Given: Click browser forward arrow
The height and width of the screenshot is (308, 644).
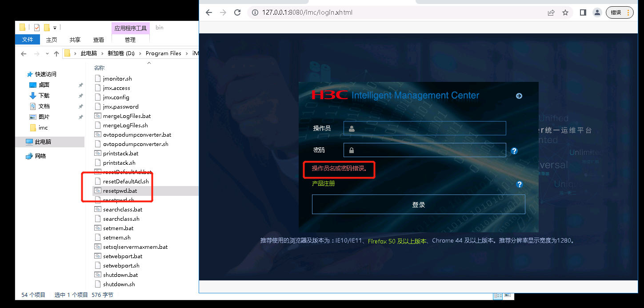Looking at the screenshot, I should point(223,12).
